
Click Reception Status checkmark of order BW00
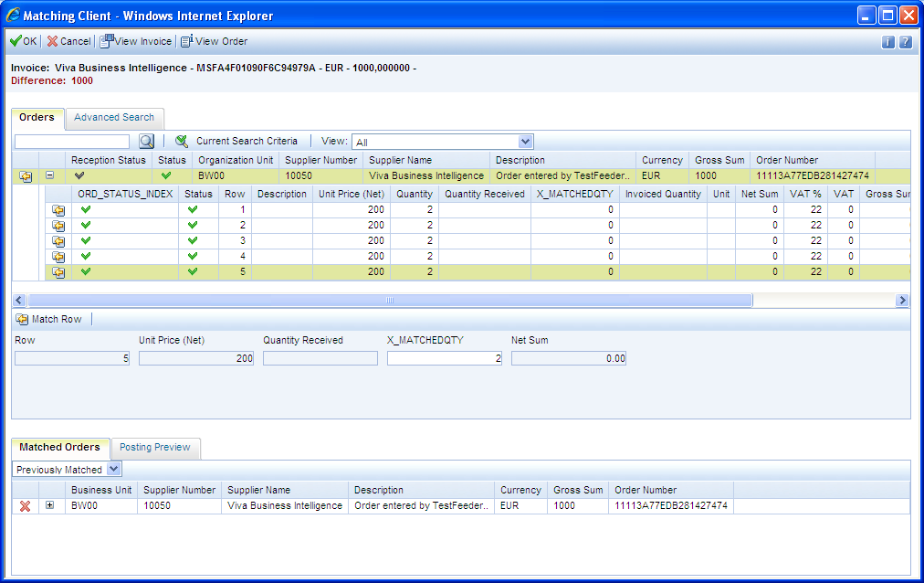(x=79, y=175)
